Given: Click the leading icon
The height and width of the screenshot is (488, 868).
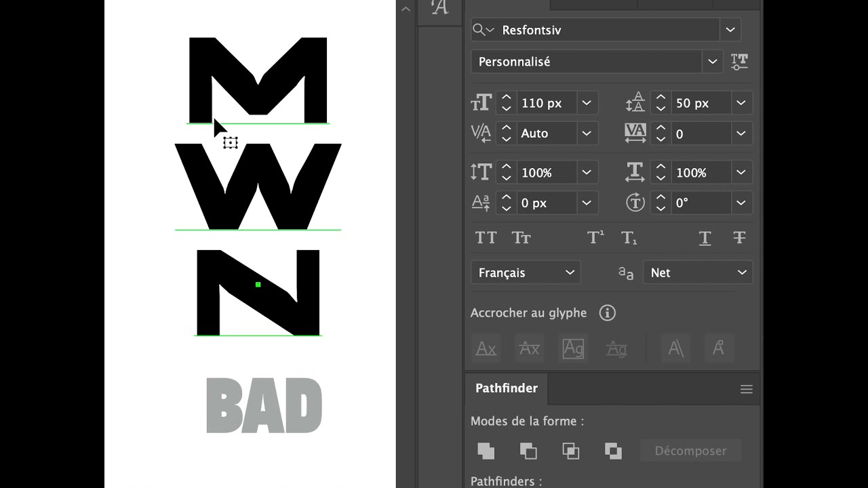Looking at the screenshot, I should coord(635,103).
